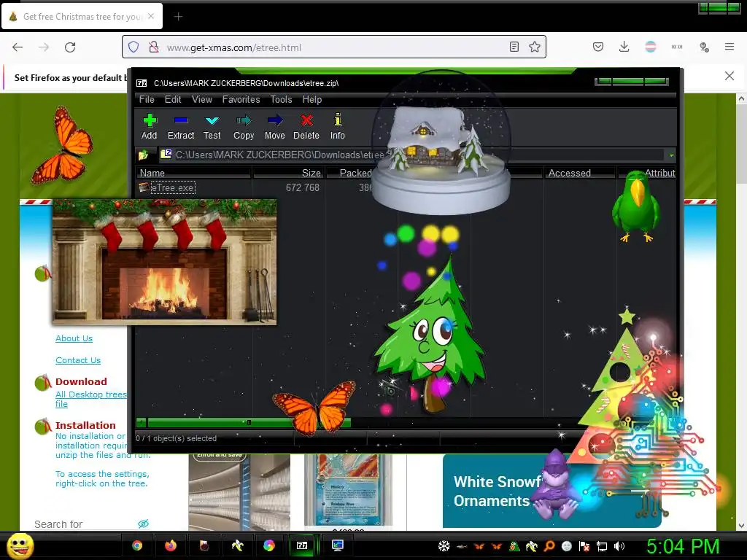Screen dimensions: 747x560
Task: Go up one folder via the 7-Zip folder-up icon
Action: [x=144, y=155]
